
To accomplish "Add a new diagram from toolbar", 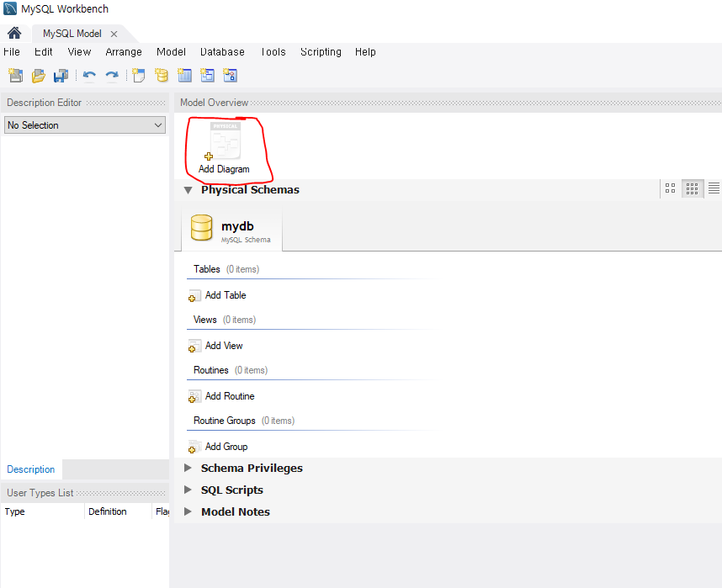I will point(138,75).
